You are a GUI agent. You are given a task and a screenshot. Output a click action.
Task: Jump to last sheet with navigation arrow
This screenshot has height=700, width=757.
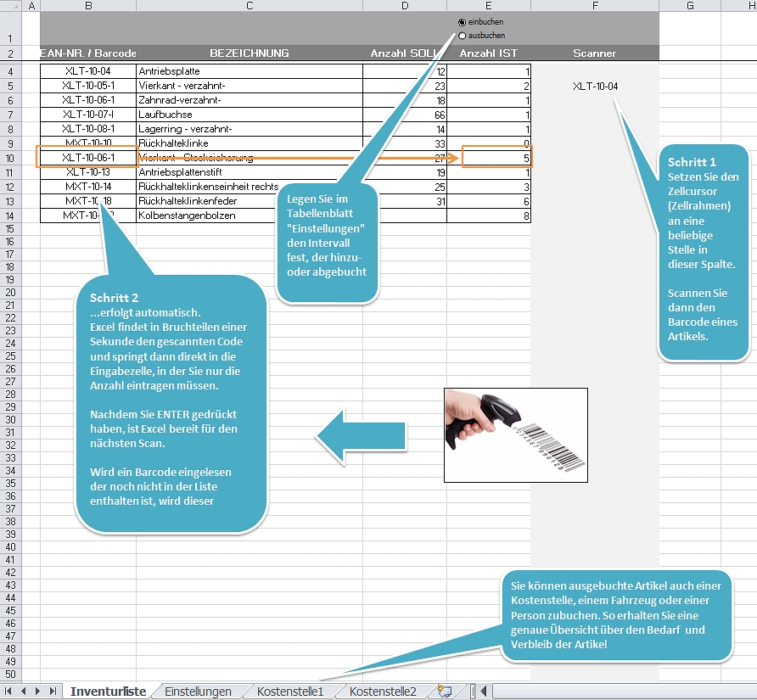(x=53, y=692)
